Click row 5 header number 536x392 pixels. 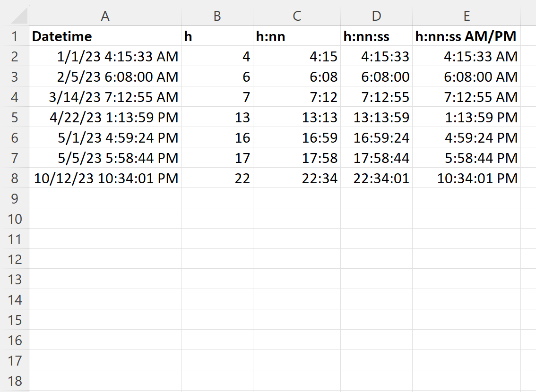tap(15, 117)
